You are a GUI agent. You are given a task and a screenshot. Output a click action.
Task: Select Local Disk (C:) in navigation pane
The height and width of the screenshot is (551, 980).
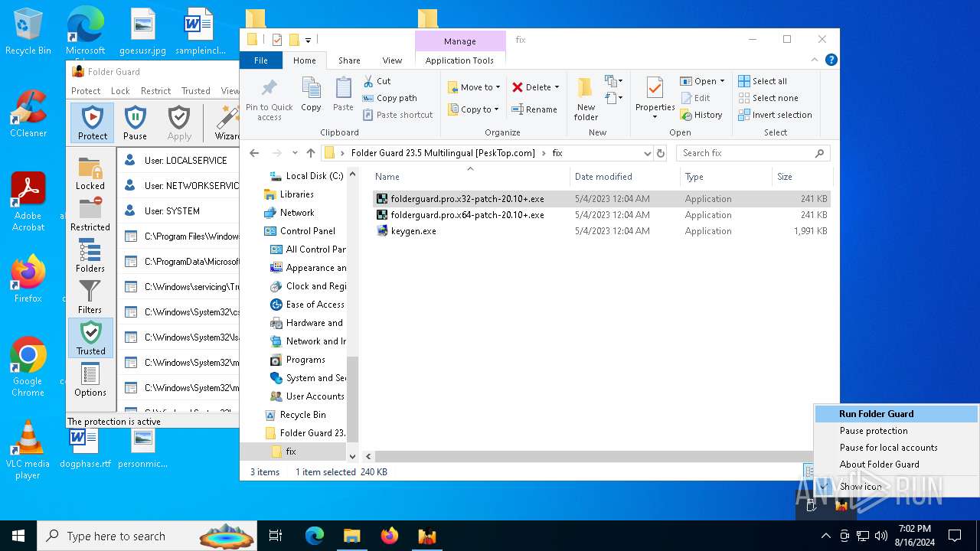point(306,176)
